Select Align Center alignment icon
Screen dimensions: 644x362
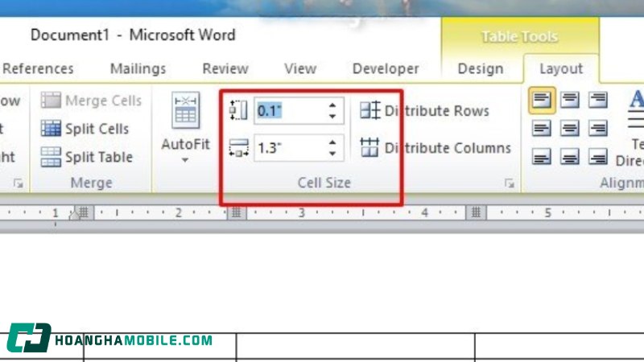[x=570, y=129]
